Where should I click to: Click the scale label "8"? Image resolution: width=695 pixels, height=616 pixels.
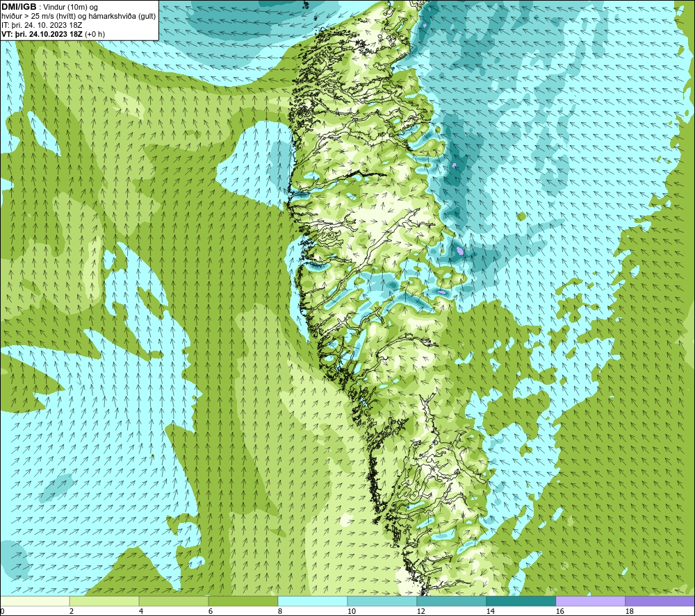(x=279, y=612)
